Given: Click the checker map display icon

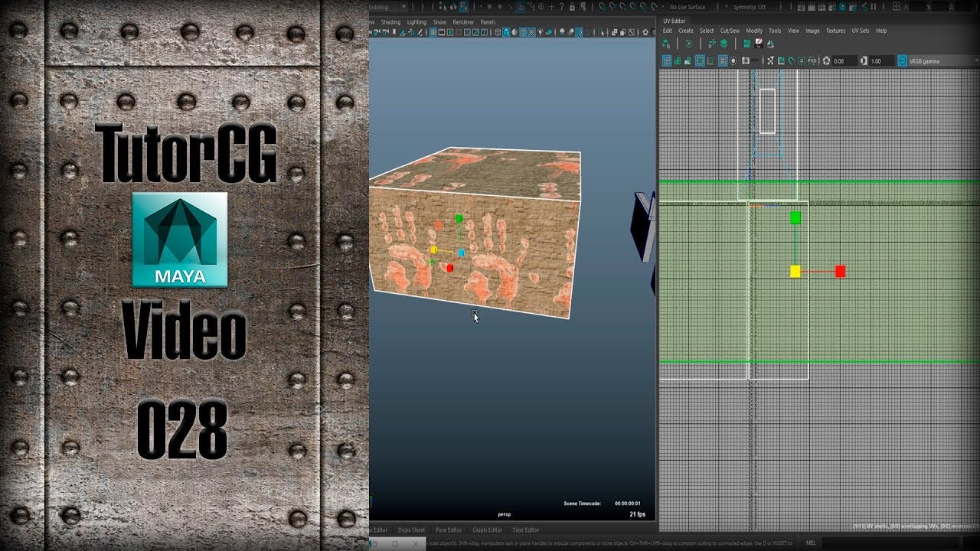Looking at the screenshot, I should coord(770,60).
